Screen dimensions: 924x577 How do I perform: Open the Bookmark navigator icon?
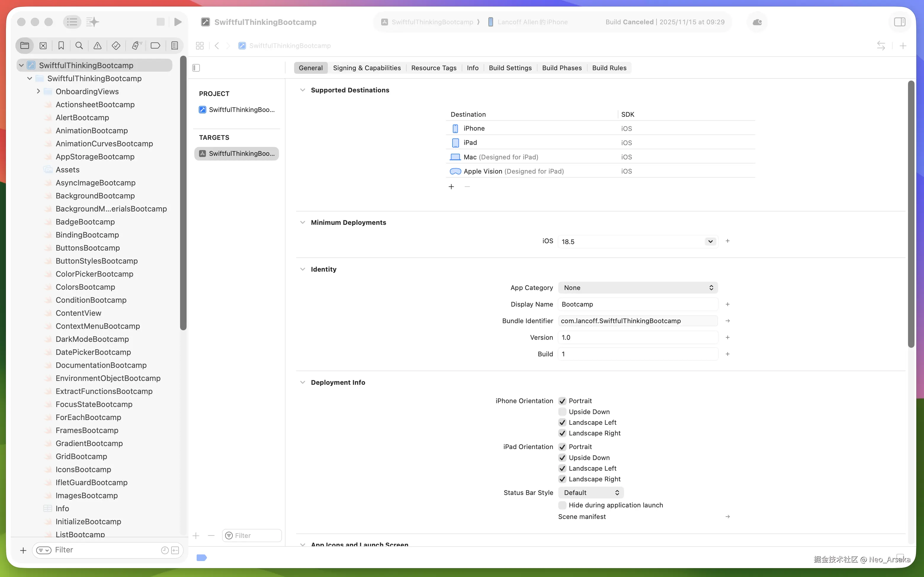coord(61,46)
